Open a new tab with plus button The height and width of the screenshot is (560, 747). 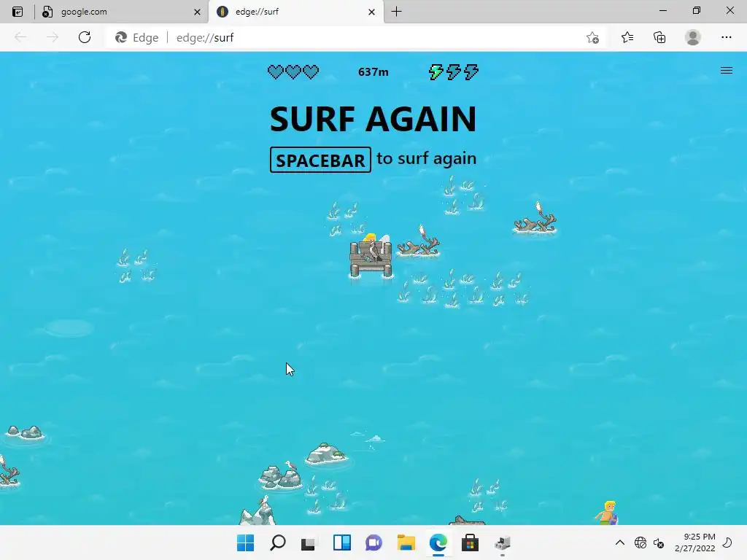pos(396,12)
